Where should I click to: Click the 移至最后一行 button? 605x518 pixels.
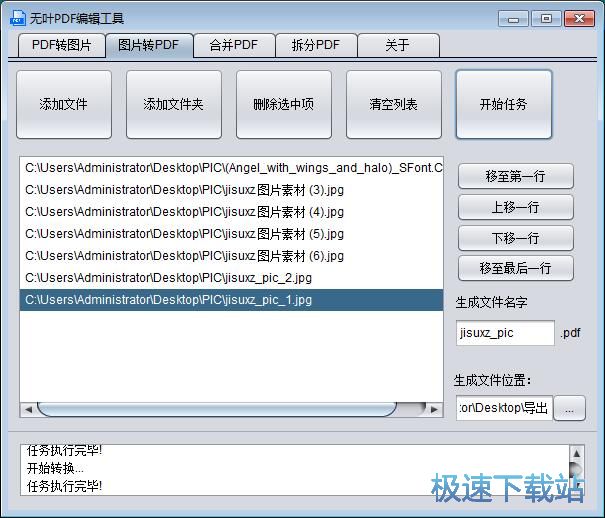click(x=516, y=268)
